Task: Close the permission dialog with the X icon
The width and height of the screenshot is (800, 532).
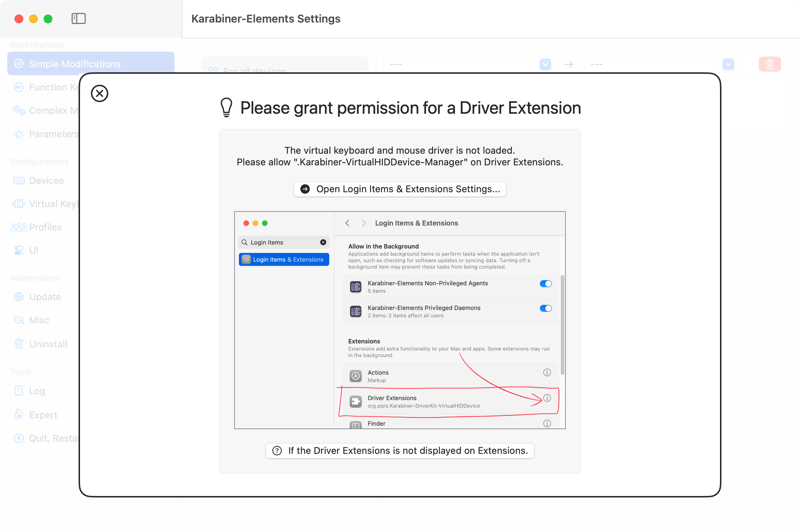Action: tap(100, 93)
